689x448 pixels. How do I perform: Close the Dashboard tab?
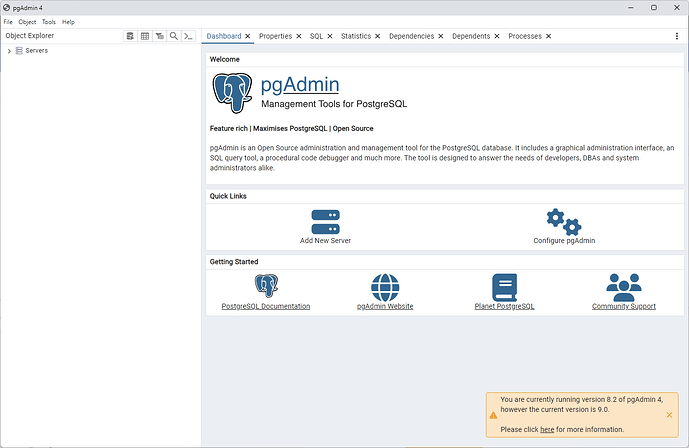248,36
